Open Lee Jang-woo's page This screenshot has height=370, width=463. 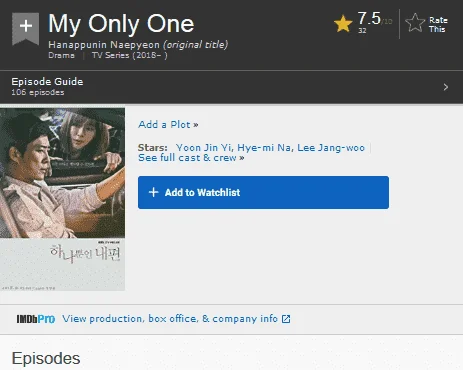(x=331, y=148)
